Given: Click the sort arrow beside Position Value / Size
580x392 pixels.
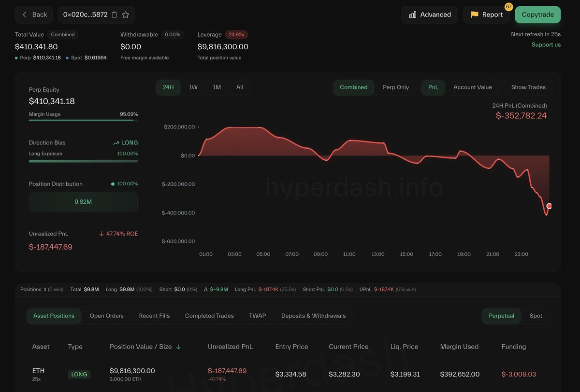Looking at the screenshot, I should 178,347.
